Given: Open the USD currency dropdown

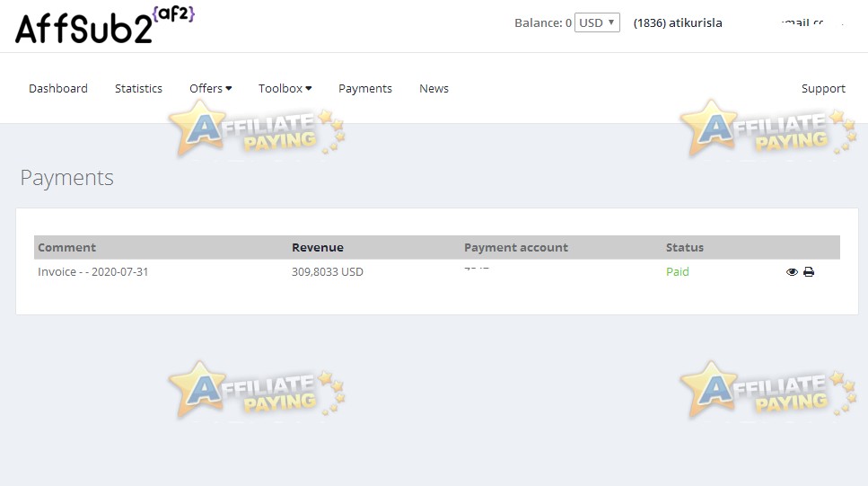Looking at the screenshot, I should [597, 22].
